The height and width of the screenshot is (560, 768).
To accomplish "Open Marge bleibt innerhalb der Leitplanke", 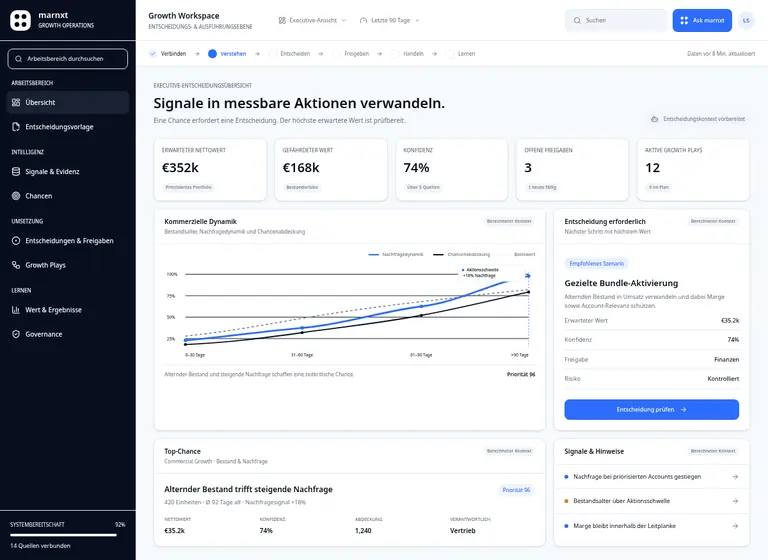I will (x=651, y=526).
